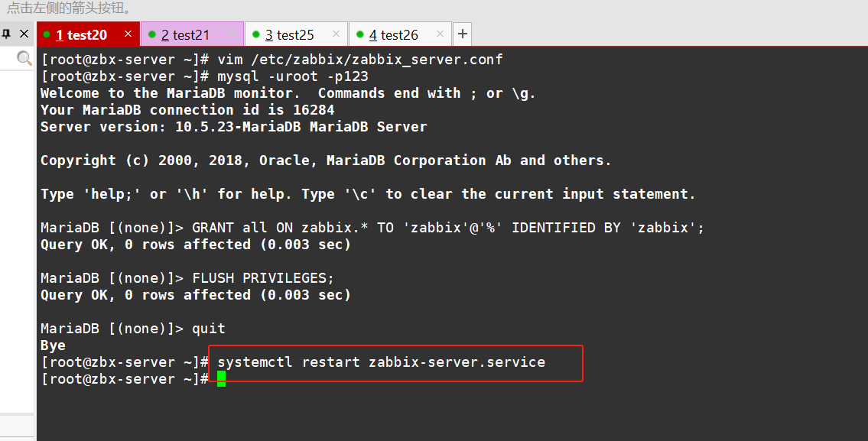The height and width of the screenshot is (441, 868).
Task: Click the systemctl restart zabbix-server command
Action: tap(381, 362)
